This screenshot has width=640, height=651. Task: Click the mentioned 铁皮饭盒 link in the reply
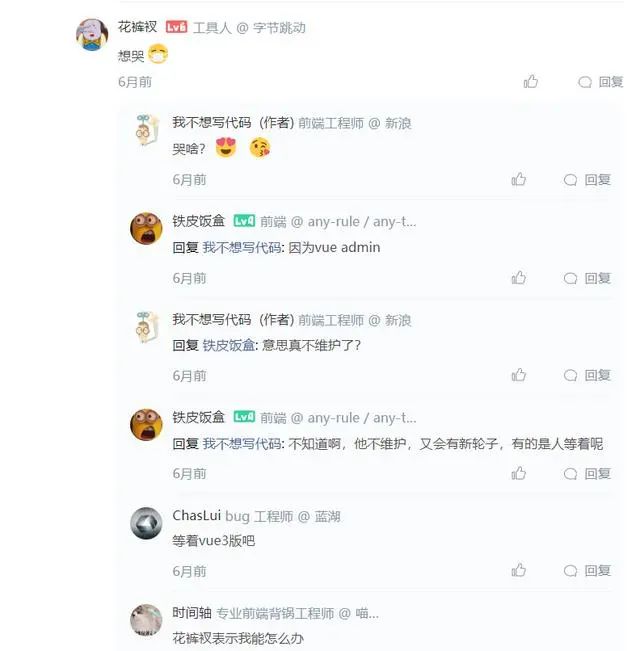[229, 345]
